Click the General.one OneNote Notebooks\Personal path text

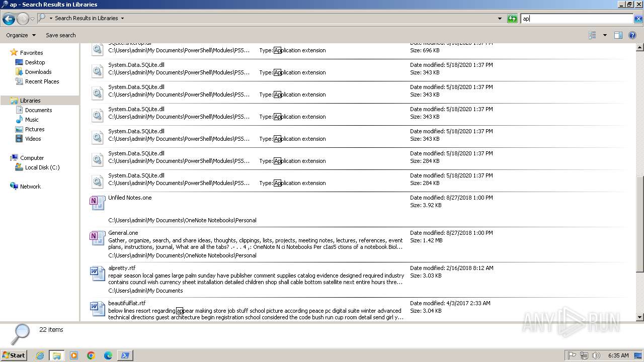click(182, 255)
